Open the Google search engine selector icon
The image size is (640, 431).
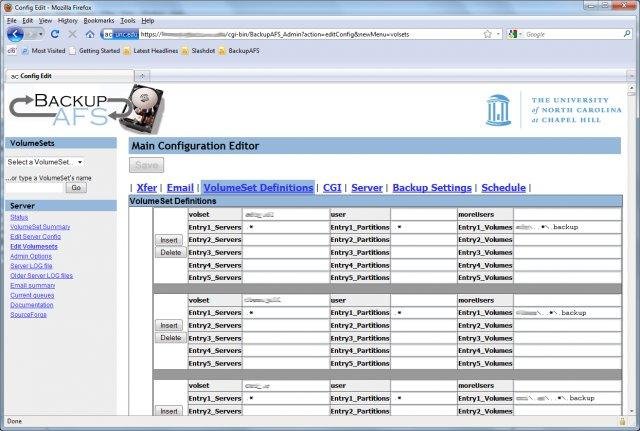click(x=515, y=34)
